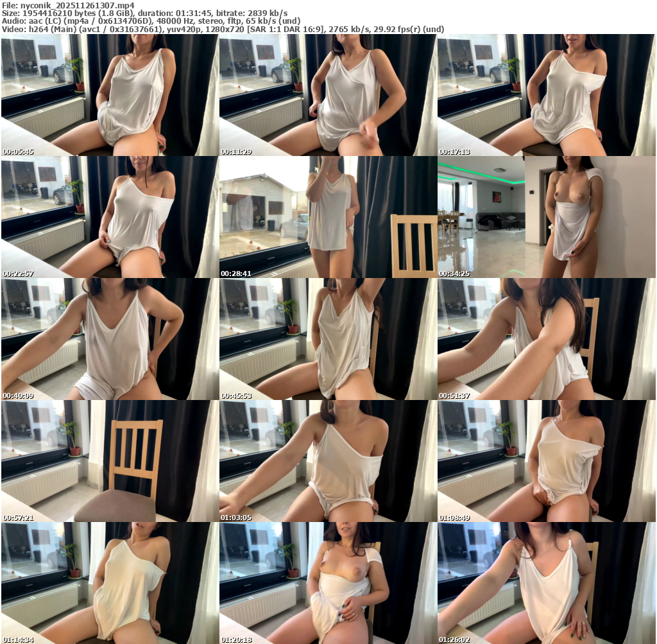This screenshot has height=644, width=657.
Task: Open the frame at timestamp 01:20:18
Action: click(328, 583)
